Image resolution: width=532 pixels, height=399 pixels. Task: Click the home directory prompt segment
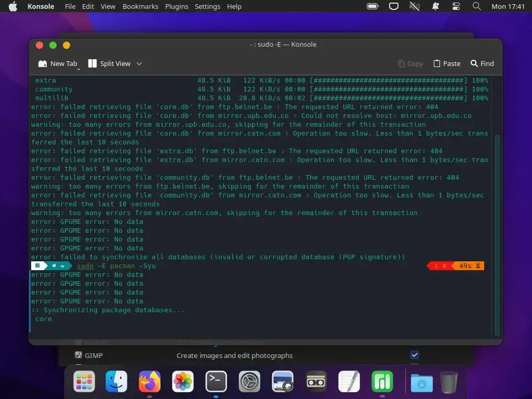click(58, 265)
